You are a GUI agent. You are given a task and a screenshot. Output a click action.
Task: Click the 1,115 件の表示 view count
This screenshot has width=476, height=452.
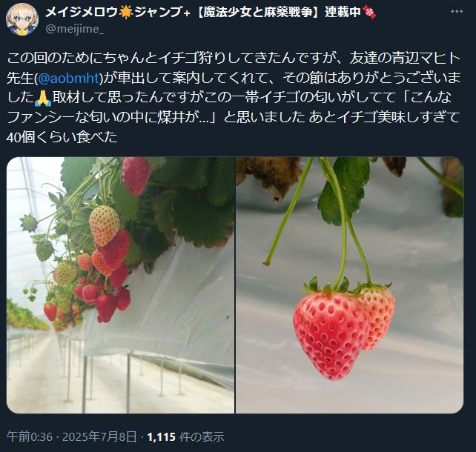pos(186,437)
